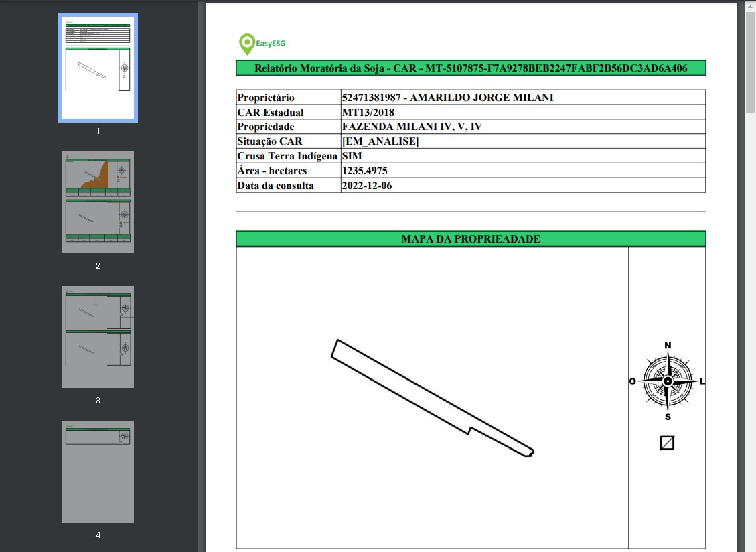Select the area value 1235.4975
The image size is (756, 552).
(x=364, y=171)
